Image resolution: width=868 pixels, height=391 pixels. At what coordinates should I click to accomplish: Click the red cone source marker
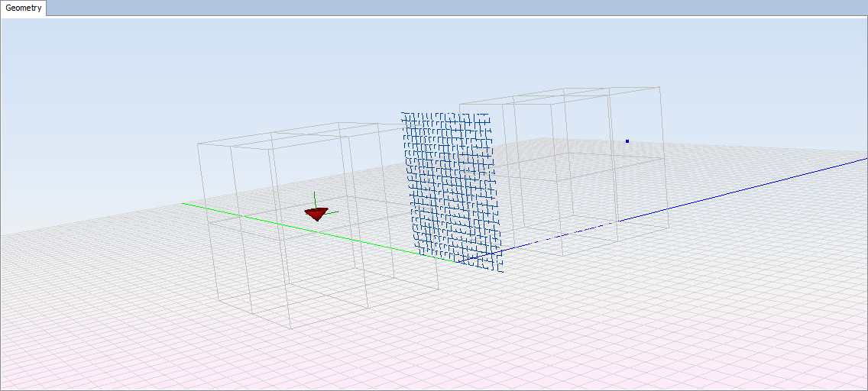pyautogui.click(x=316, y=214)
